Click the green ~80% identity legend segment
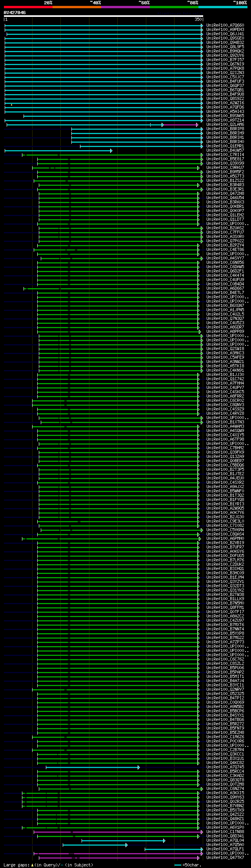The width and height of the screenshot is (251, 868). pyautogui.click(x=174, y=7)
